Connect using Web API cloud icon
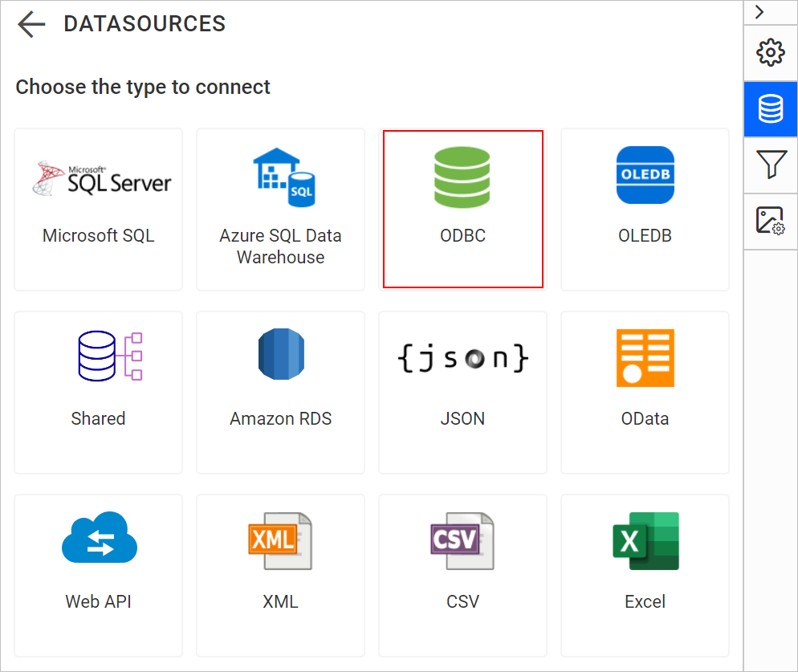The image size is (798, 672). coord(100,537)
